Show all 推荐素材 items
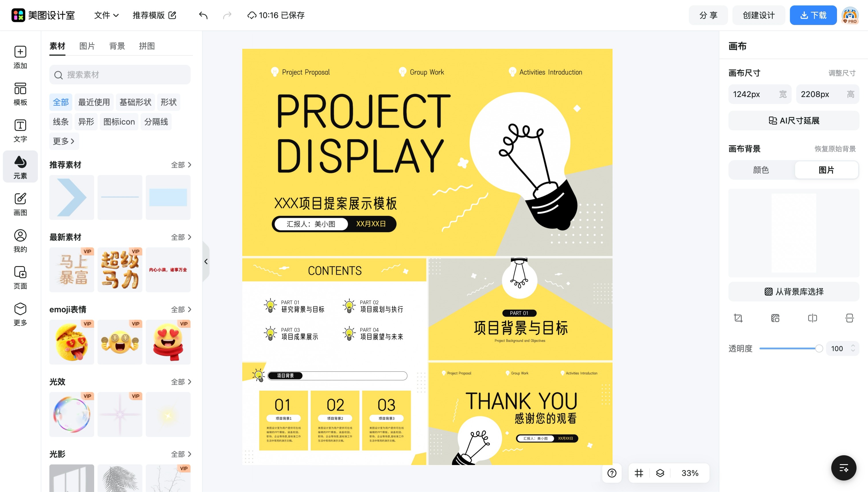Image resolution: width=868 pixels, height=492 pixels. point(181,164)
